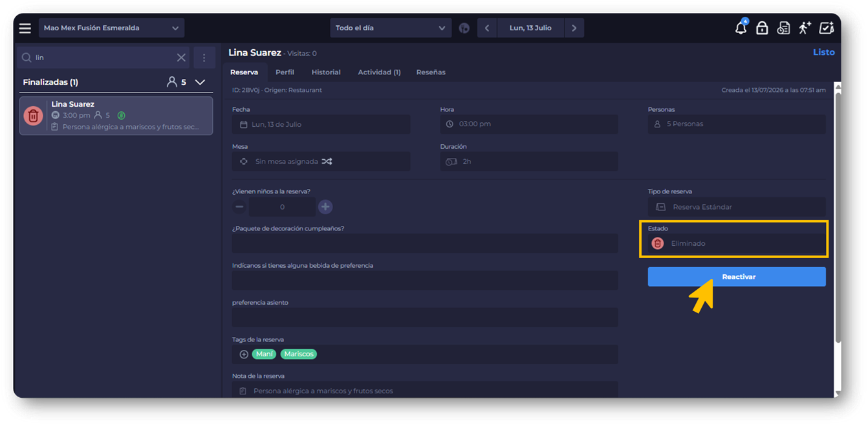Switch to the Perfil tab
The image size is (868, 425).
coord(285,72)
